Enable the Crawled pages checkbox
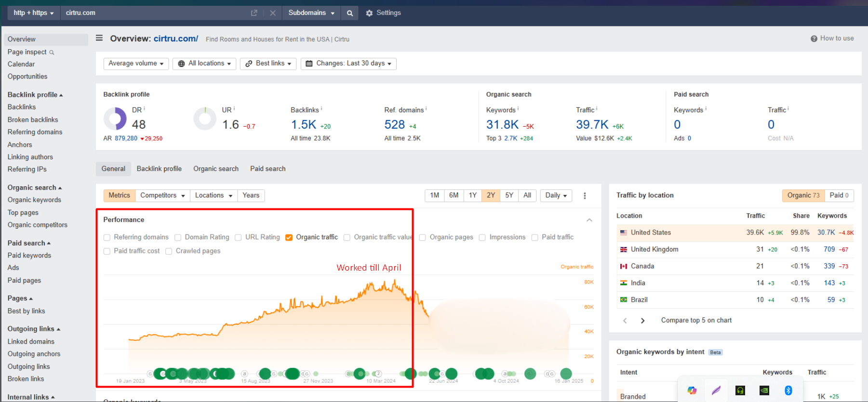 [x=169, y=251]
